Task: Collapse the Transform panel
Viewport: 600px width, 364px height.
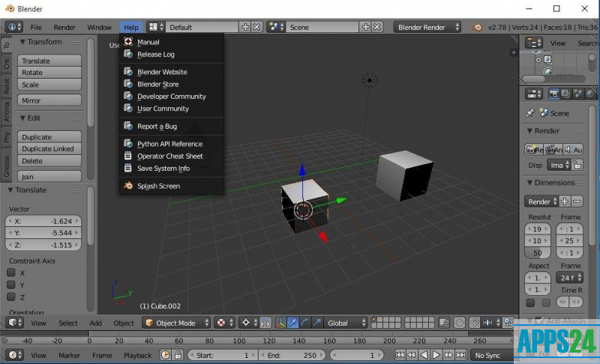Action: pyautogui.click(x=22, y=42)
